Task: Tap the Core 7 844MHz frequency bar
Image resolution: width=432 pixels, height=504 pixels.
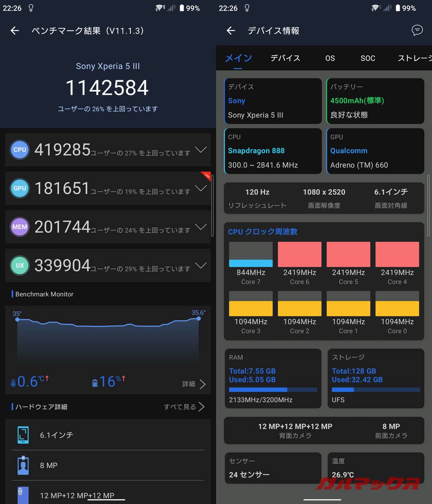Action: 251,254
